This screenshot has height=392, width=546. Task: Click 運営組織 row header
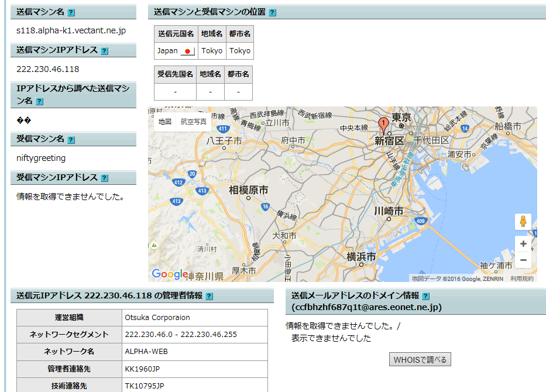(x=69, y=318)
